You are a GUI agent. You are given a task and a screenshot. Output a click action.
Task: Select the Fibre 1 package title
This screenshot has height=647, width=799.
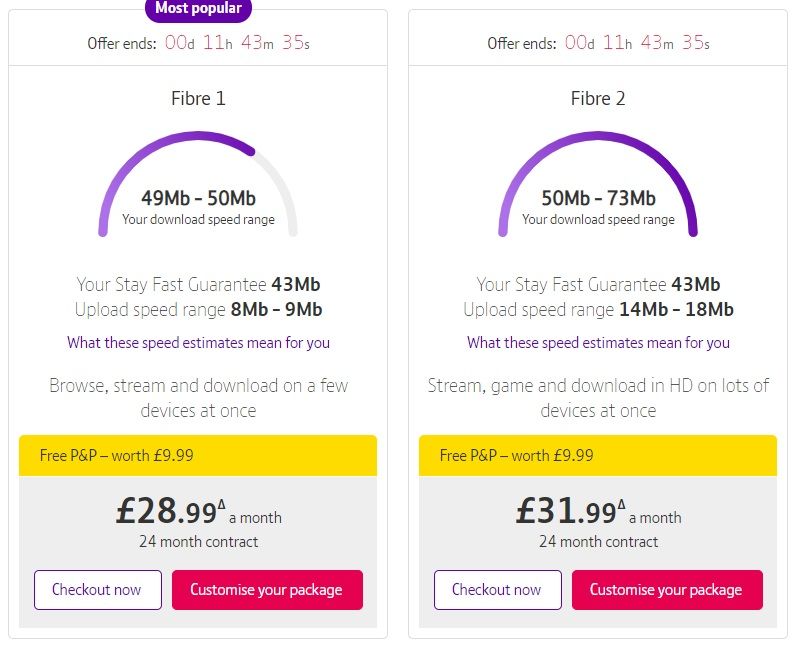198,99
